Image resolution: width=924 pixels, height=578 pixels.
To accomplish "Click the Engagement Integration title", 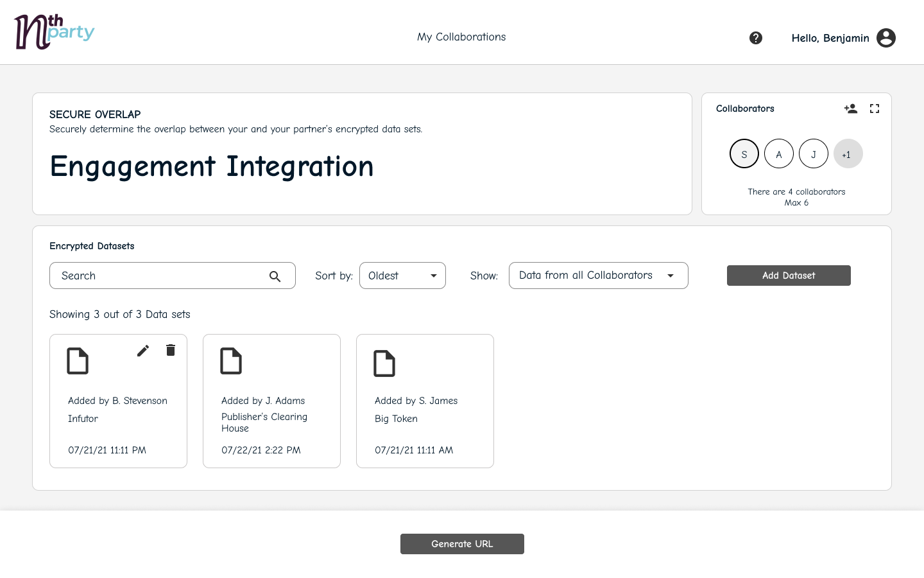I will [x=212, y=167].
